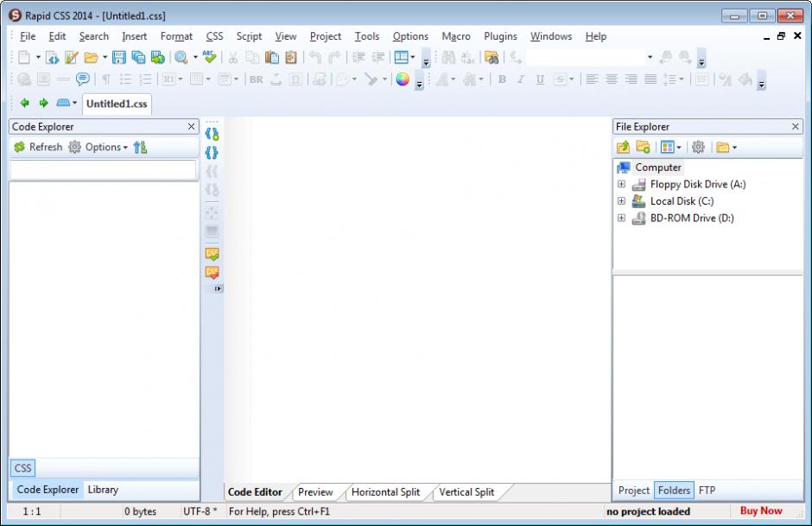Click the green forward arrow
Viewport: 812px width, 526px height.
click(43, 103)
